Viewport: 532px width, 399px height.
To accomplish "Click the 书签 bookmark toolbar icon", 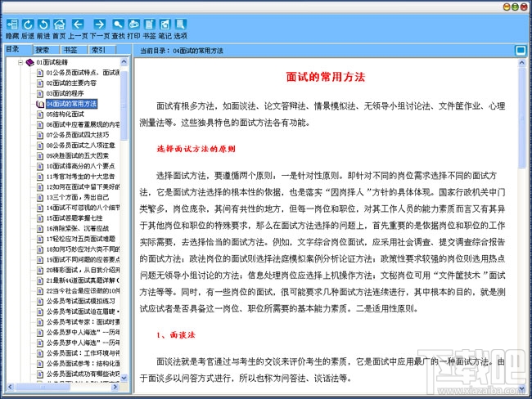I will (x=149, y=25).
